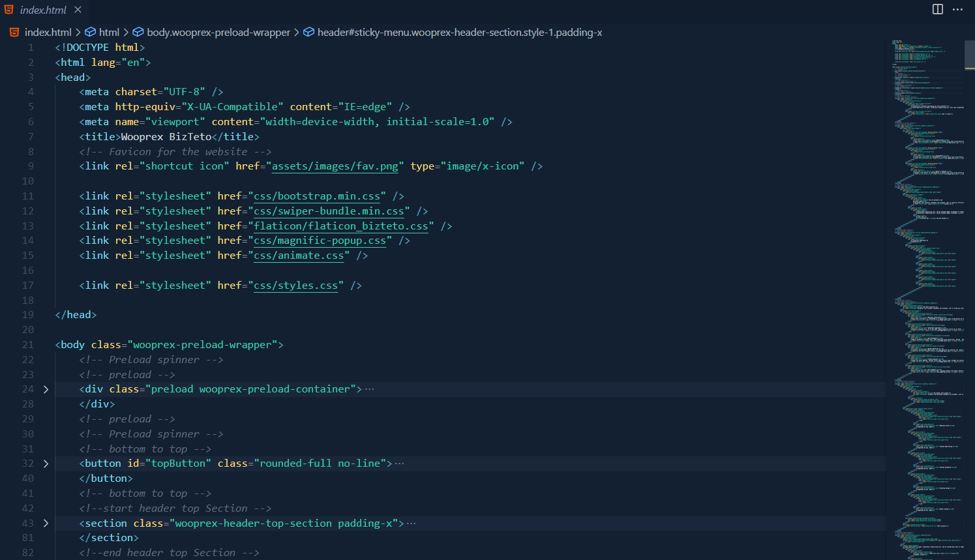The height and width of the screenshot is (560, 975).
Task: Expand the folded header-top section at line 43
Action: (45, 523)
